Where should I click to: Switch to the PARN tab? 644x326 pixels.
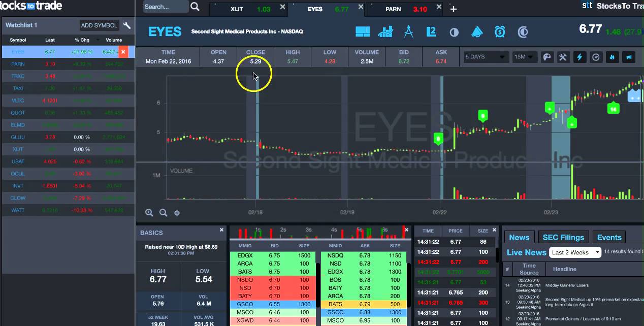tap(404, 9)
